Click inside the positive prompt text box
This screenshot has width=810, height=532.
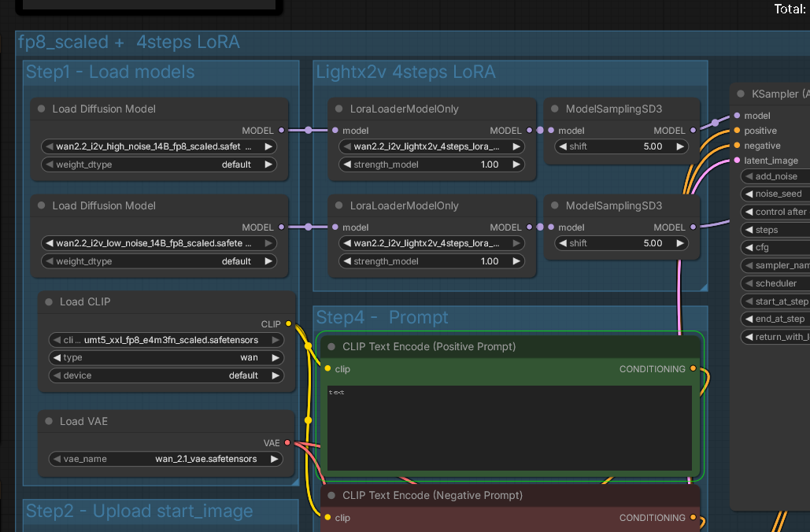click(509, 427)
